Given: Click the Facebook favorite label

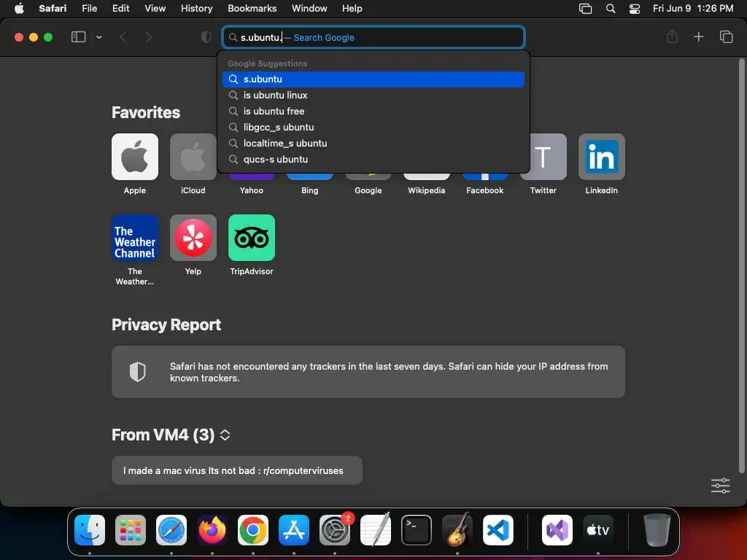Looking at the screenshot, I should pos(485,190).
